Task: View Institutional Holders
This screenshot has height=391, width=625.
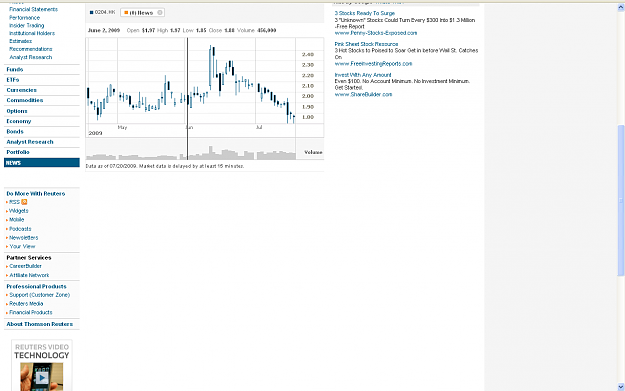Action: pyautogui.click(x=32, y=33)
